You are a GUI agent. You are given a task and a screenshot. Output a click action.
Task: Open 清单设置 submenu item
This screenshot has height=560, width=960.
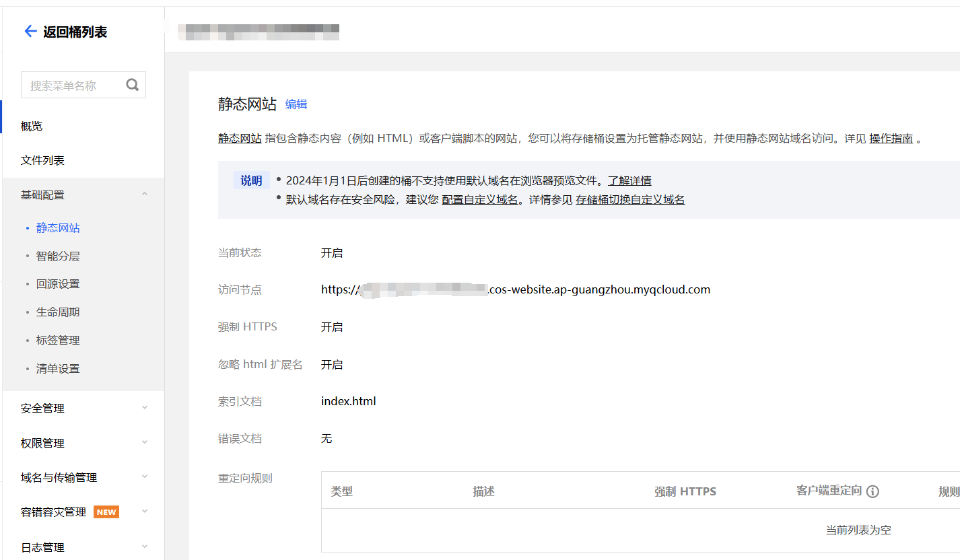(58, 369)
